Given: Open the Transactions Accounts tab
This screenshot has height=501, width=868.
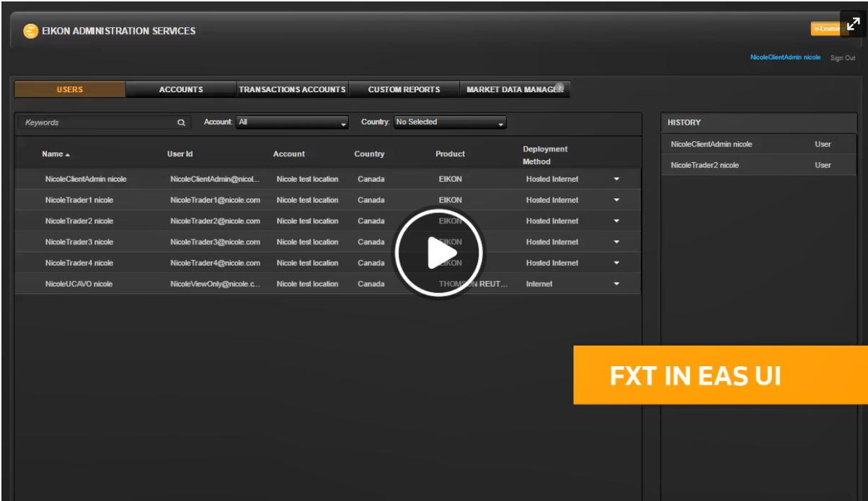Looking at the screenshot, I should point(292,89).
